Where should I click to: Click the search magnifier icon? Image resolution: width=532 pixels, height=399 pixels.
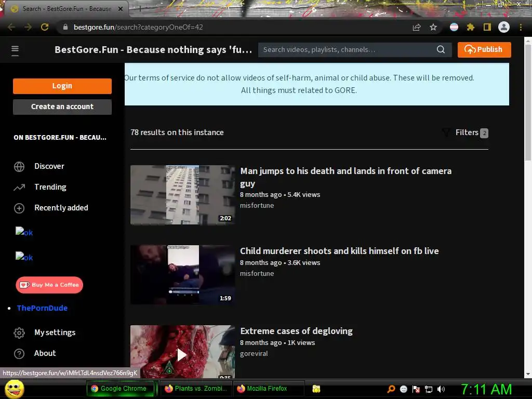point(441,49)
